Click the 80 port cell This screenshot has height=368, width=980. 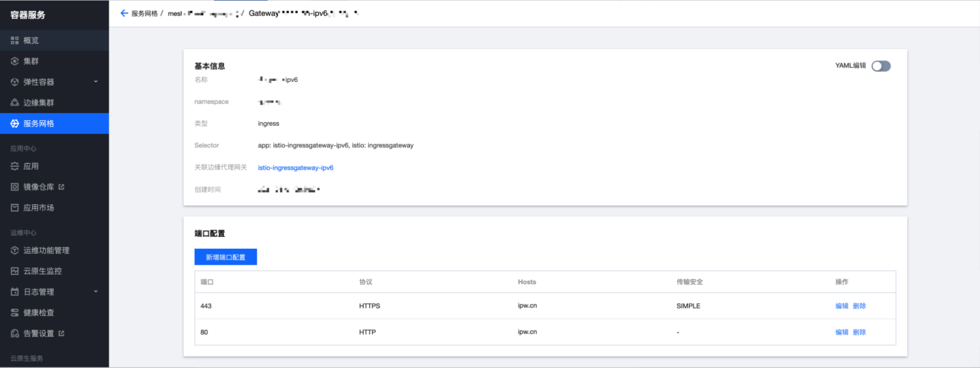point(204,332)
